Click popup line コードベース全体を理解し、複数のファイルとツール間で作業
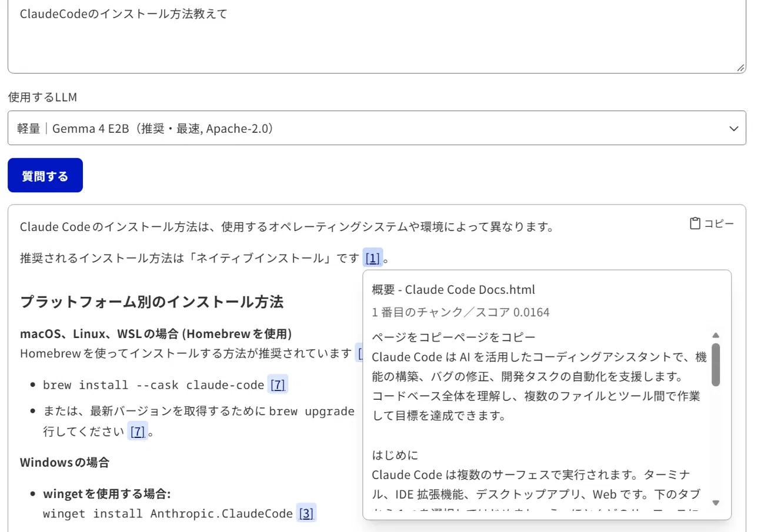The image size is (774, 532). coord(536,396)
